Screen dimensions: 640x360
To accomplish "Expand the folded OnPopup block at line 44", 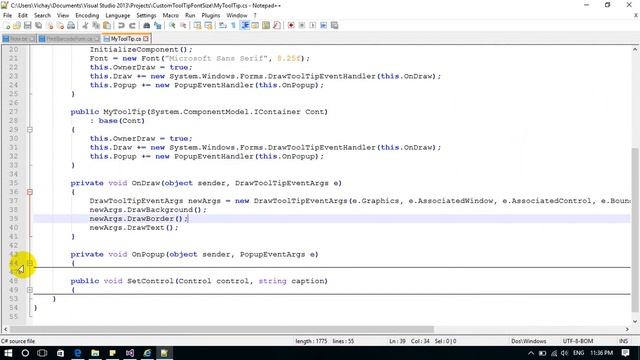I will (30, 263).
